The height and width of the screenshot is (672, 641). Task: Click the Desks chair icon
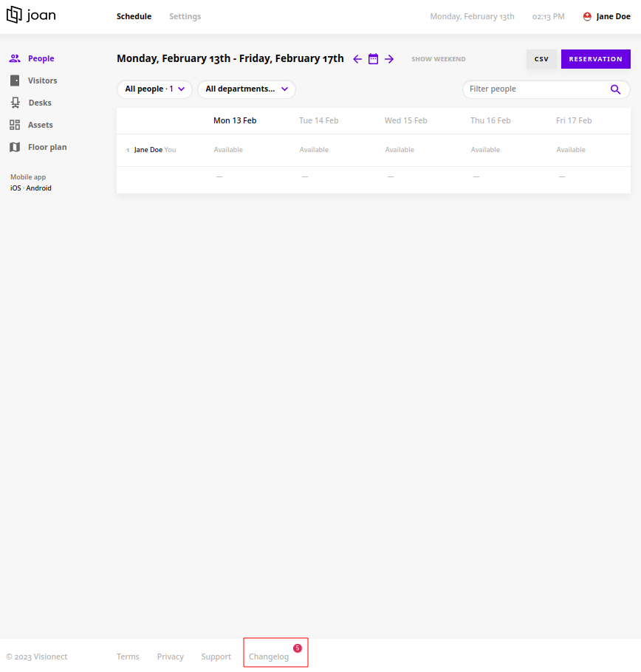(x=15, y=103)
